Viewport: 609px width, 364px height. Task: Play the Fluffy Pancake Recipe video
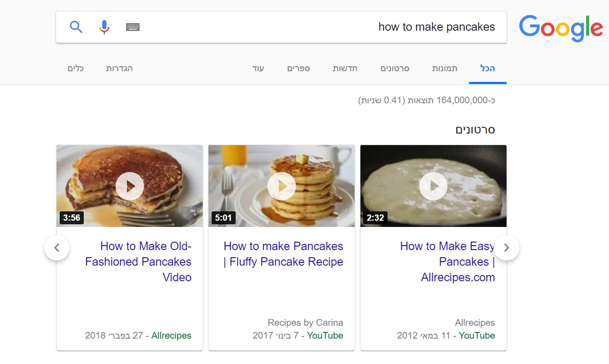(282, 186)
